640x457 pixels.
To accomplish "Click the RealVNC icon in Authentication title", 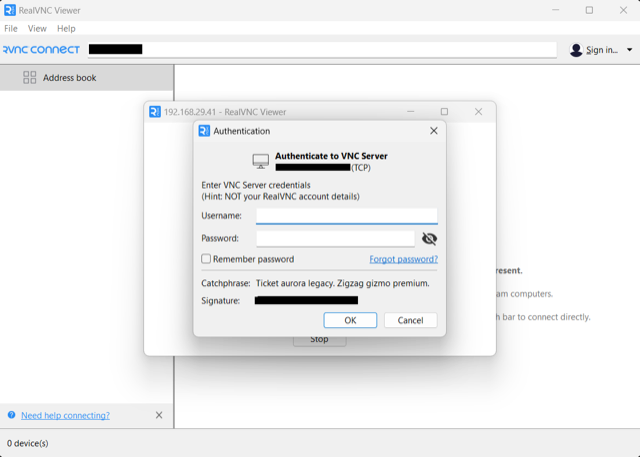I will coord(204,131).
